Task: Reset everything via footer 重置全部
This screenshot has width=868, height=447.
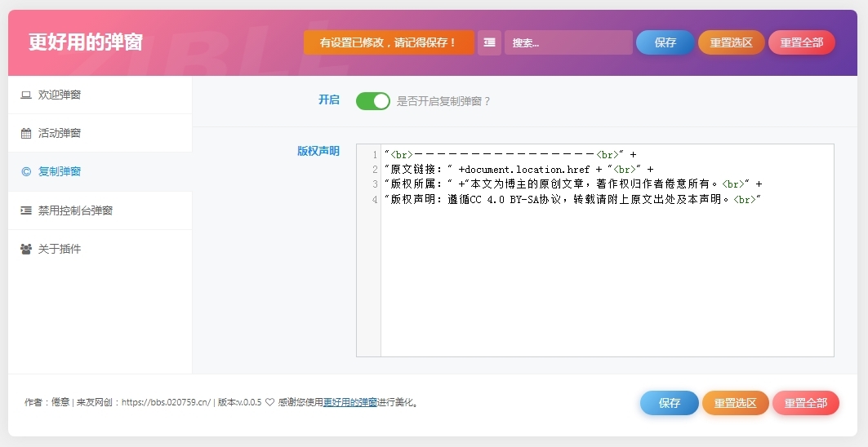Action: (805, 403)
